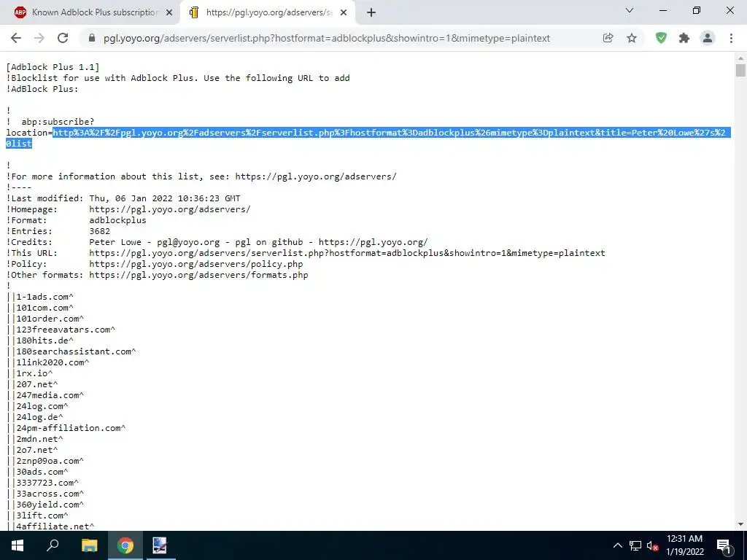Click the scrollbar down arrow
This screenshot has height=560, width=747.
click(x=740, y=525)
